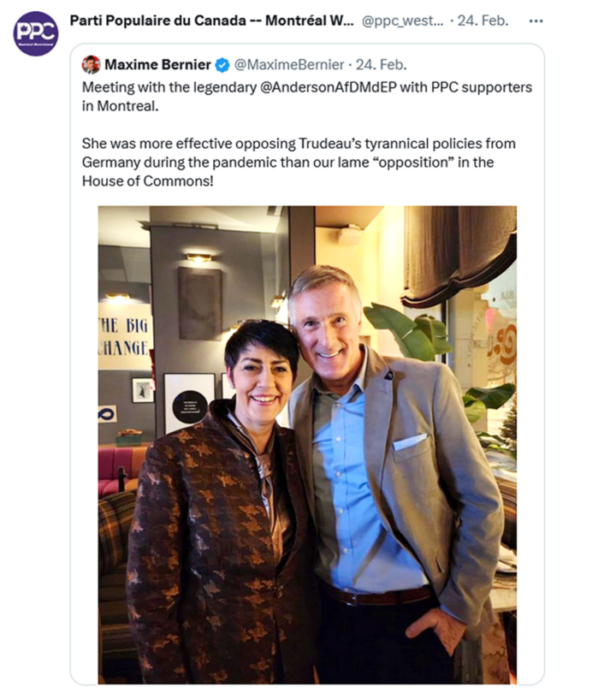Open Parti Populaire du Canada account name
Viewport: 616px width, 693px height.
point(211,21)
